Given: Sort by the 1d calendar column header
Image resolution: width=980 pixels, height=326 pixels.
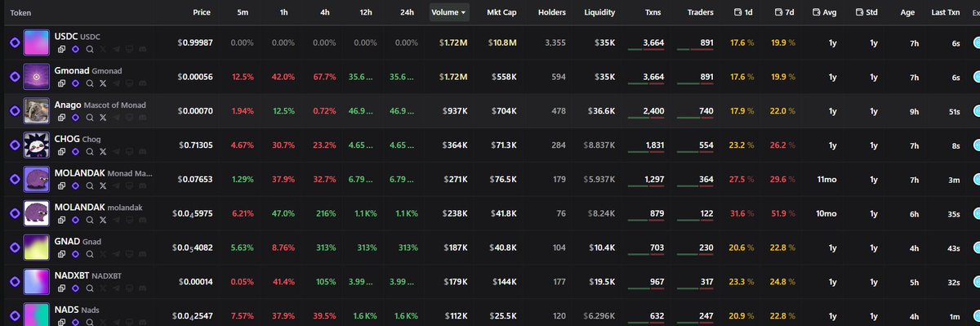Looking at the screenshot, I should pyautogui.click(x=744, y=12).
